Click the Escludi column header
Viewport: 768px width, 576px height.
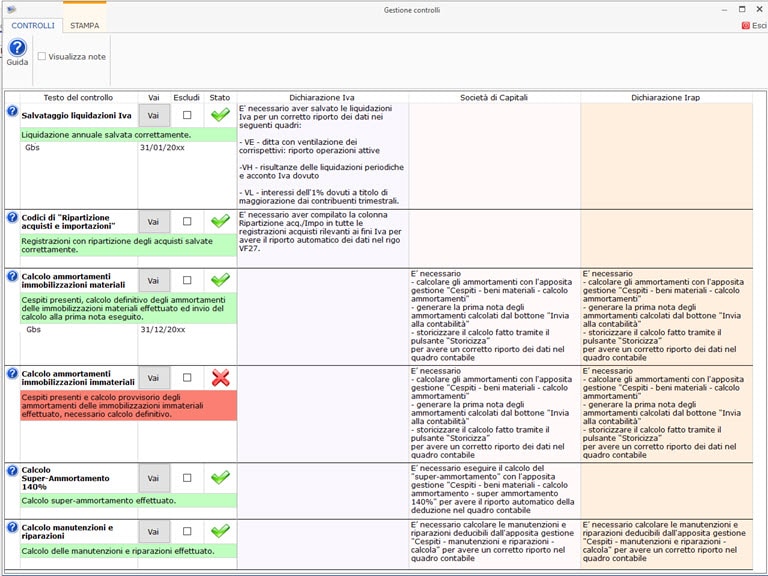187,97
